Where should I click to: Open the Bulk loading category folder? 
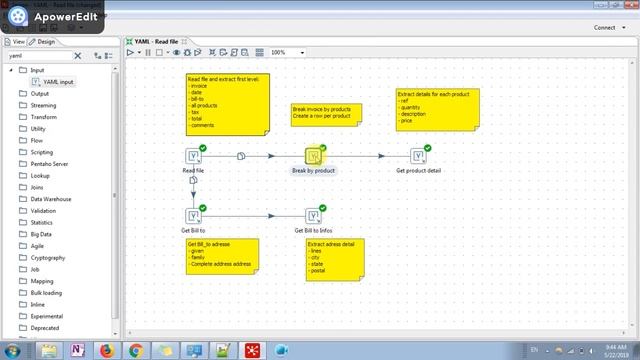(40, 293)
